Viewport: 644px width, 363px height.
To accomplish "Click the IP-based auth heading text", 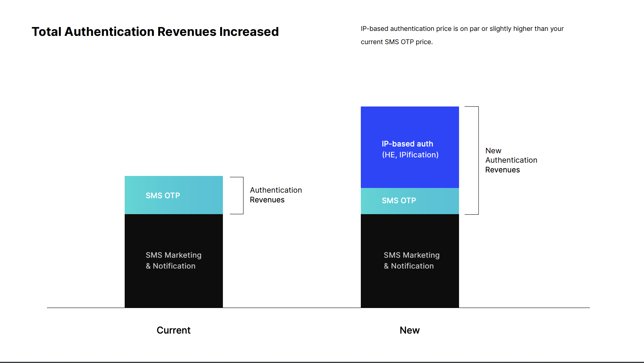I will point(407,144).
